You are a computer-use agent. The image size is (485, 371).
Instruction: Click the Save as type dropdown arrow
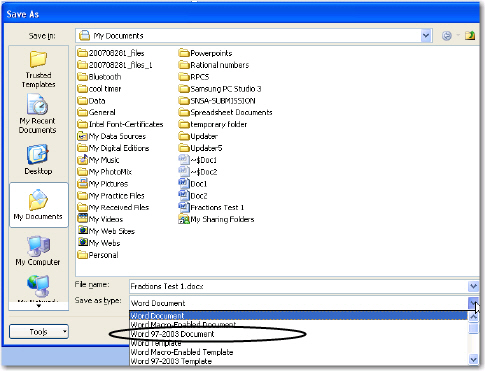coord(473,303)
